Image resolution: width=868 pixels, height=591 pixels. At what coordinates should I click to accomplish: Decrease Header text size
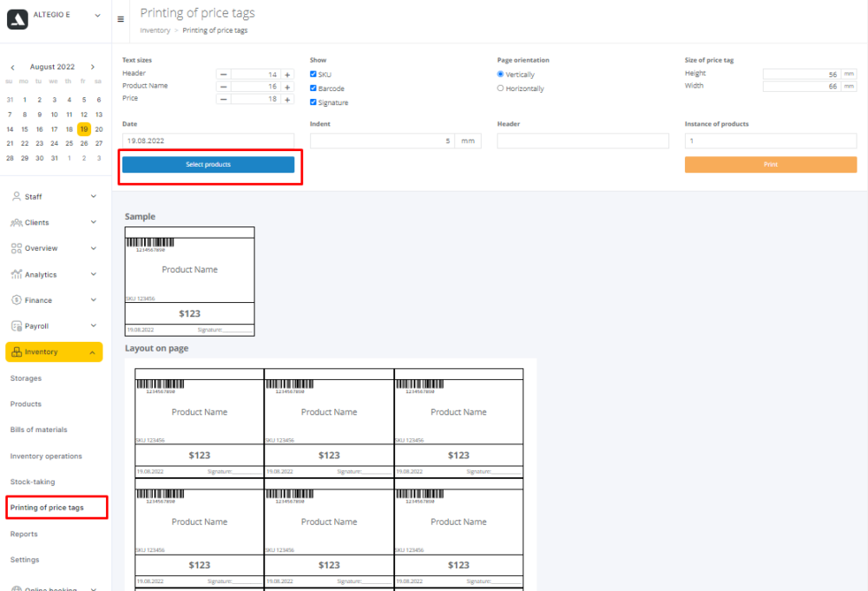click(x=223, y=74)
